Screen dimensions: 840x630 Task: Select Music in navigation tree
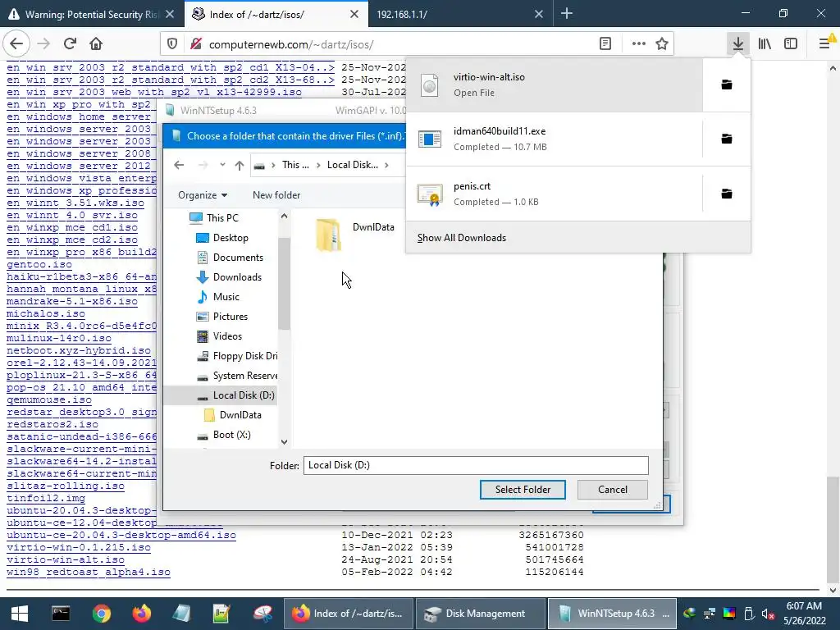[226, 297]
